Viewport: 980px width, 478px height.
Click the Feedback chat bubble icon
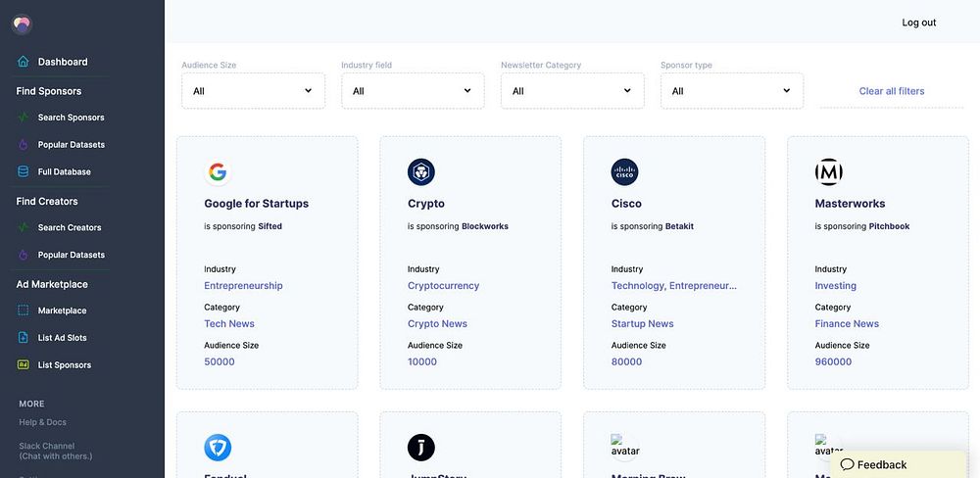848,464
